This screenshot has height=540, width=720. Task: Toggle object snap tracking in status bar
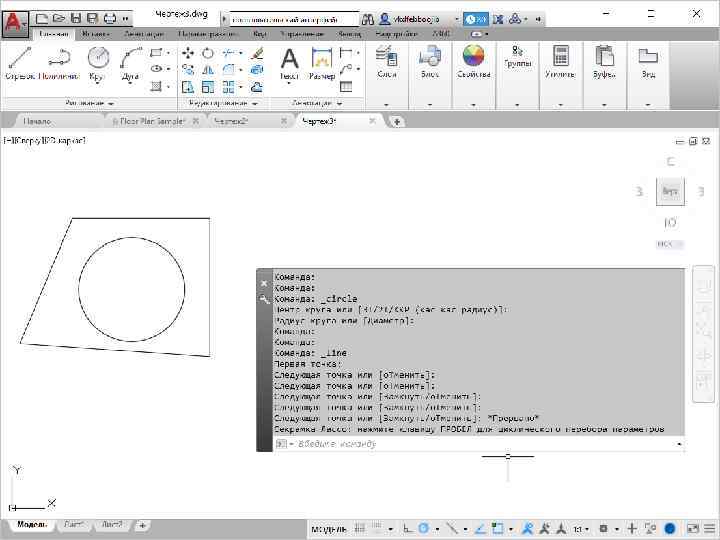click(480, 529)
